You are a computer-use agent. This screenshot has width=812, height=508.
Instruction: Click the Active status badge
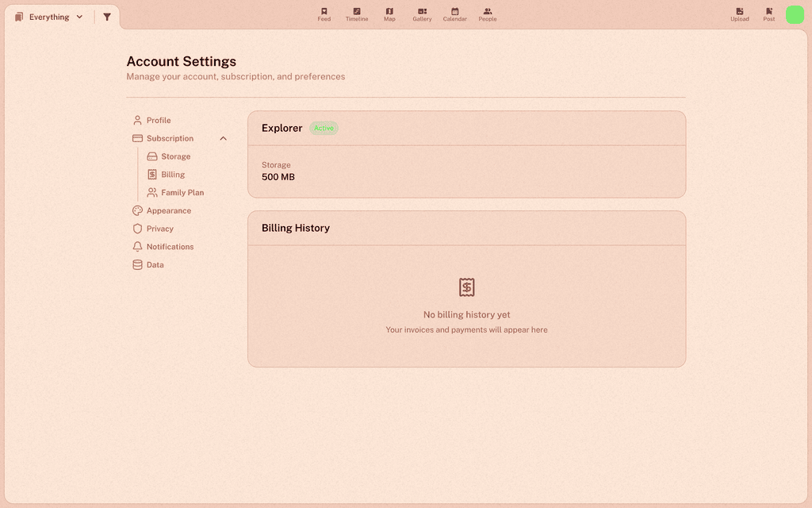324,128
